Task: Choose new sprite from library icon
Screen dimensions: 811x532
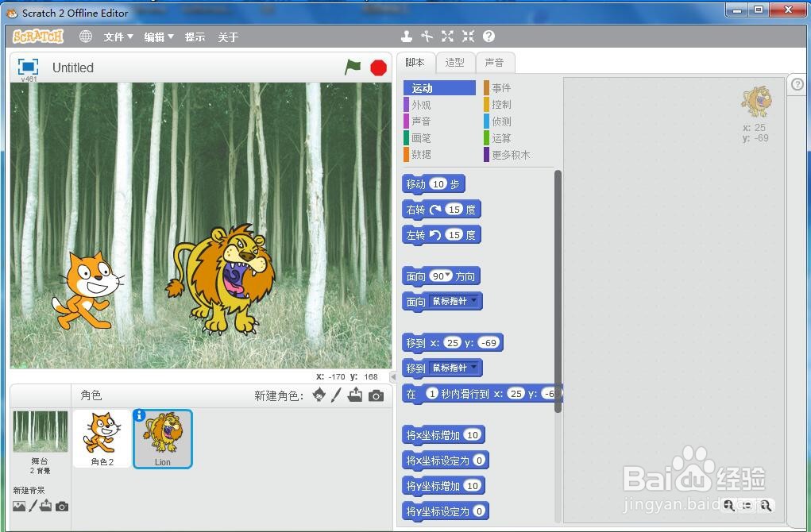Action: pos(319,395)
